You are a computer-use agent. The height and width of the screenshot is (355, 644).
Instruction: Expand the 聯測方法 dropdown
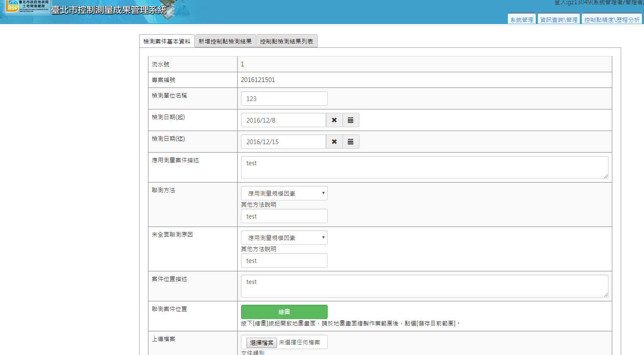pos(284,193)
